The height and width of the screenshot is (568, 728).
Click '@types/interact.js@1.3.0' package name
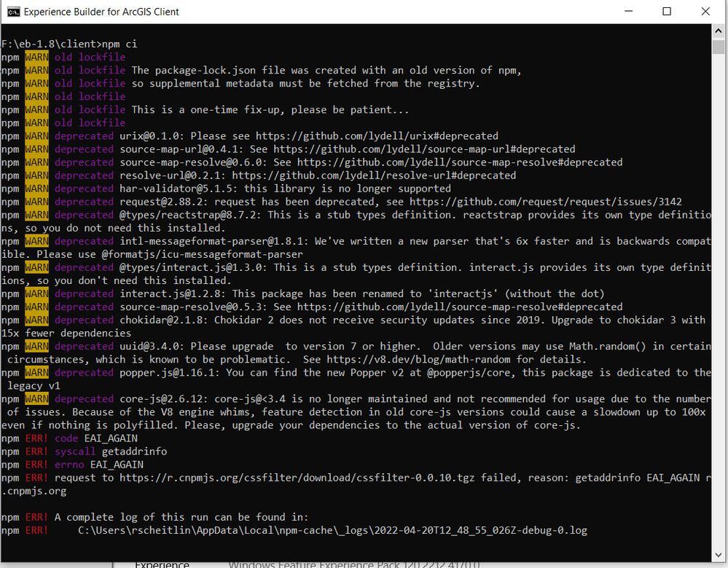point(194,267)
